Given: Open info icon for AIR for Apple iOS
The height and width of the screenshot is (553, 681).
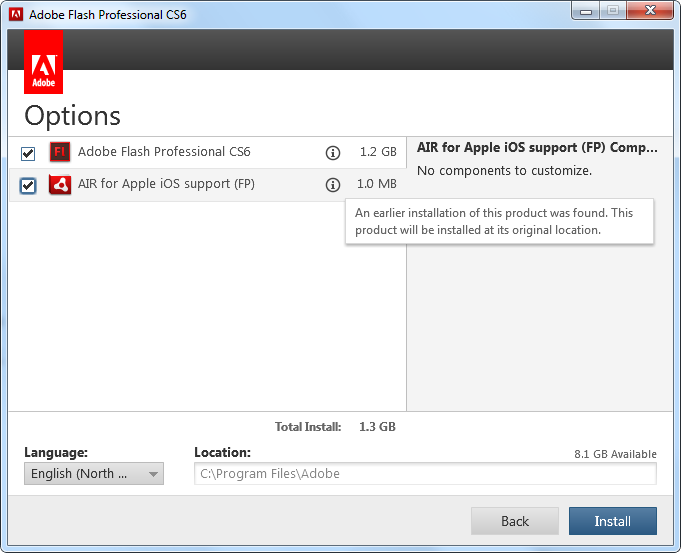Looking at the screenshot, I should pyautogui.click(x=333, y=185).
